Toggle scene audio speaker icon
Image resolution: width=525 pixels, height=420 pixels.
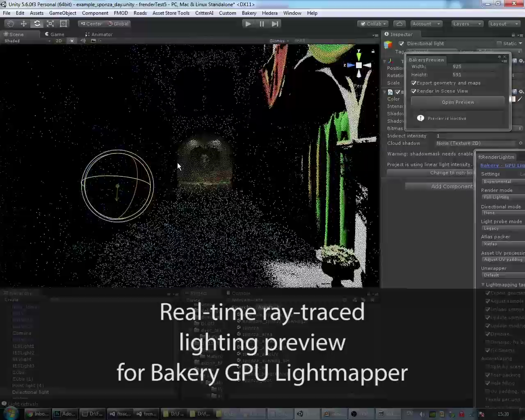83,41
